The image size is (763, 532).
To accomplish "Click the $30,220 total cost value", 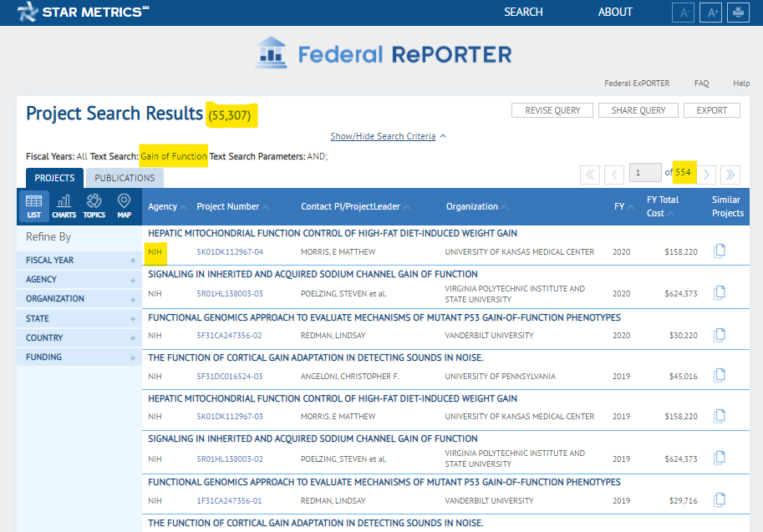I will [684, 336].
